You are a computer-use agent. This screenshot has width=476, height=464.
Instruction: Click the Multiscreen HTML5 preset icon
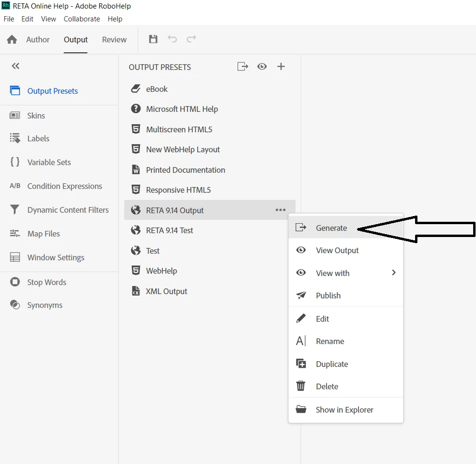(x=136, y=129)
